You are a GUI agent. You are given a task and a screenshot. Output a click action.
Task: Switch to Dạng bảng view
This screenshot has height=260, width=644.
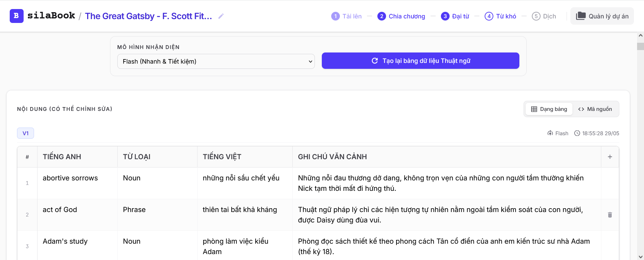pyautogui.click(x=549, y=109)
